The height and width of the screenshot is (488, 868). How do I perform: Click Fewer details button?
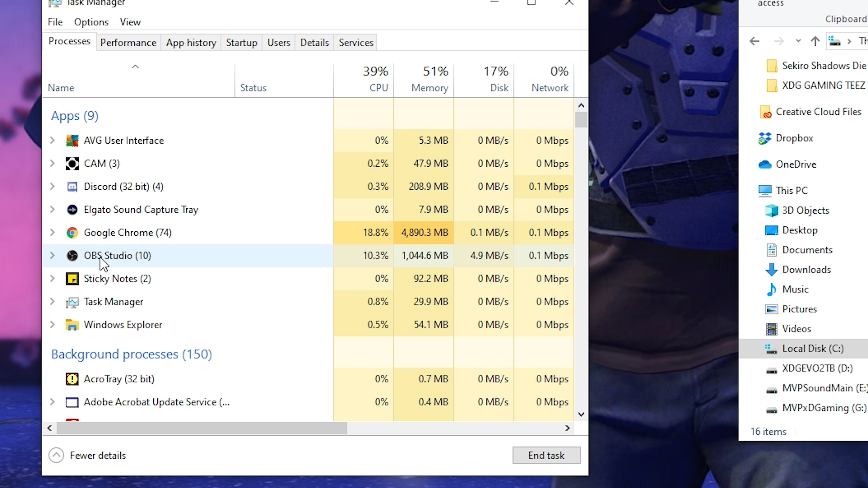coord(88,455)
